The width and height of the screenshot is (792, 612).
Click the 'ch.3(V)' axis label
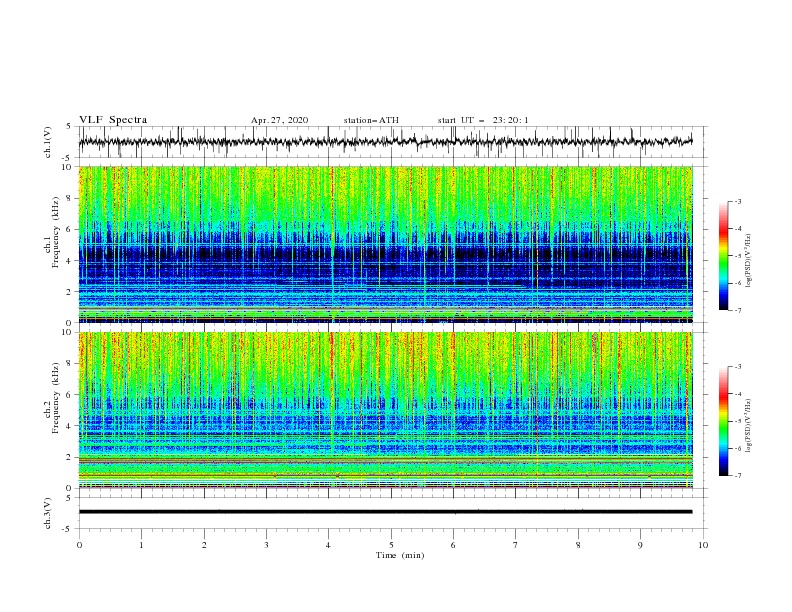pyautogui.click(x=47, y=513)
